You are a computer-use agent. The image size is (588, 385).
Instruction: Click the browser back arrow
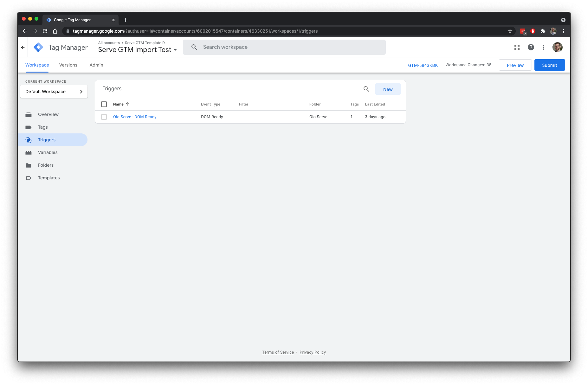coord(25,31)
